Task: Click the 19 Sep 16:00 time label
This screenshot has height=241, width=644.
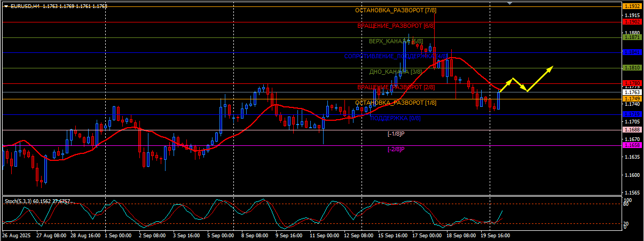Action: (x=496, y=235)
